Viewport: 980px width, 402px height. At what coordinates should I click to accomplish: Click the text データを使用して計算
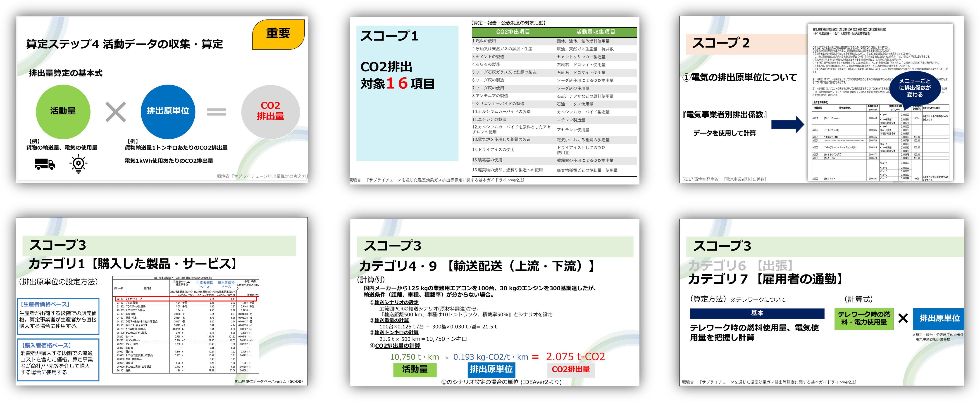[x=724, y=133]
